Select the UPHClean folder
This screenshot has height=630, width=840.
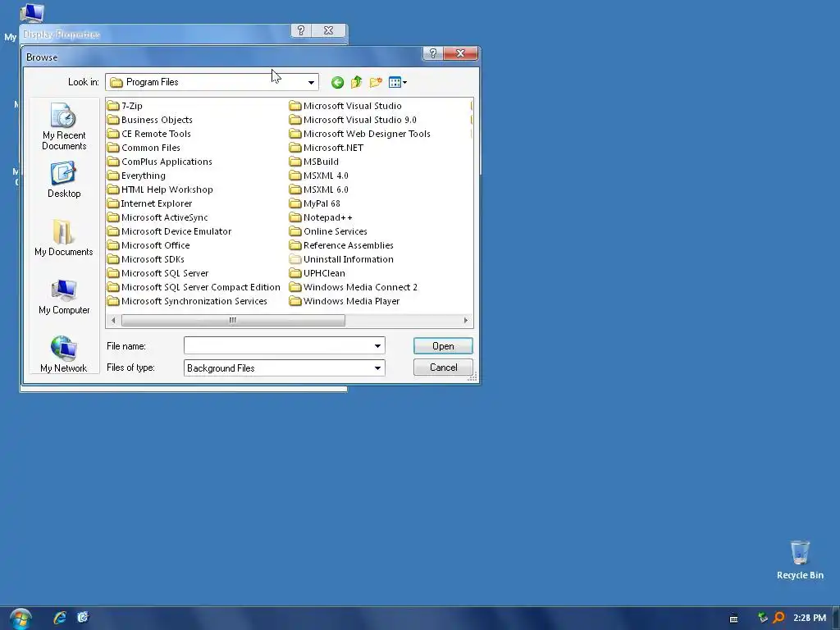pos(317,273)
